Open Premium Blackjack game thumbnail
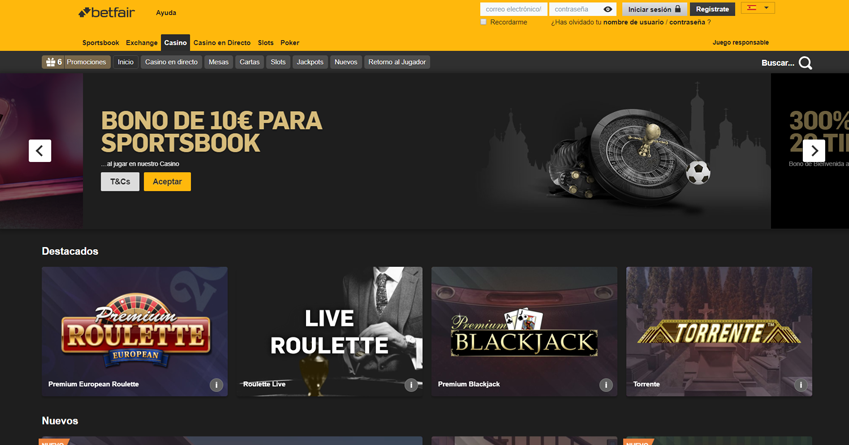This screenshot has width=849, height=445. pyautogui.click(x=524, y=331)
